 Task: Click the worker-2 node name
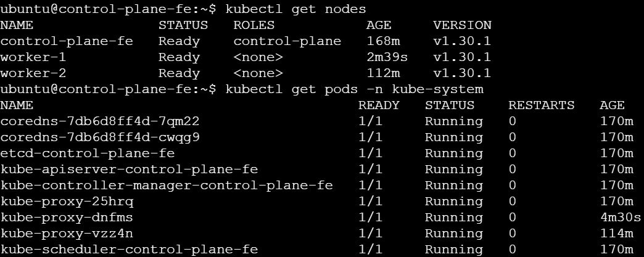tap(33, 73)
